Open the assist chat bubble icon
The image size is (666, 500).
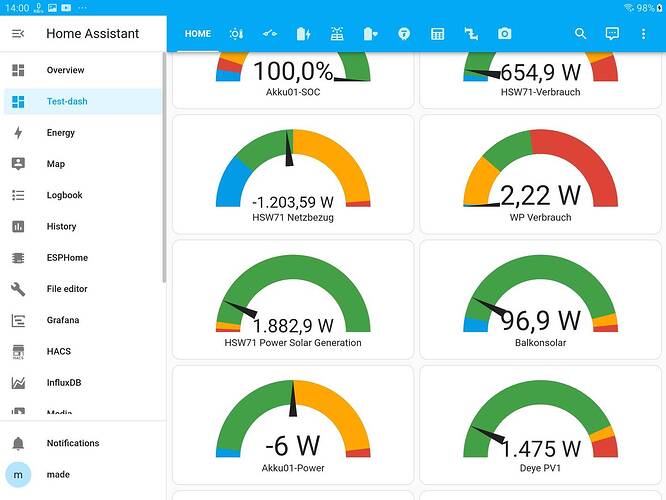612,34
